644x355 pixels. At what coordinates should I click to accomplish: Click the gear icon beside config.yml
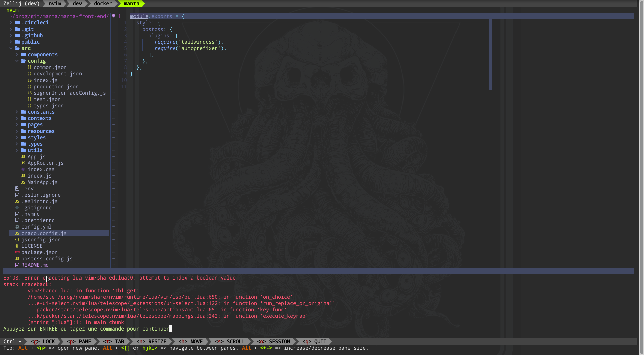17,227
